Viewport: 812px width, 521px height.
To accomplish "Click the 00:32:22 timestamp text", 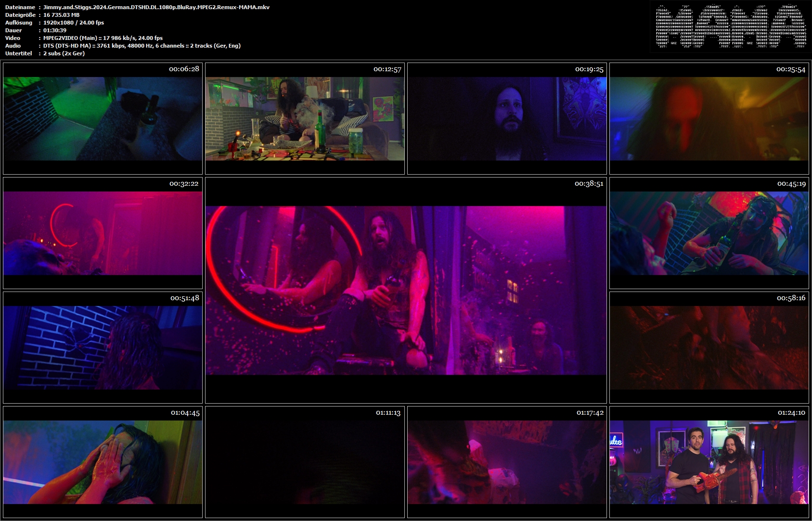I will [x=184, y=184].
